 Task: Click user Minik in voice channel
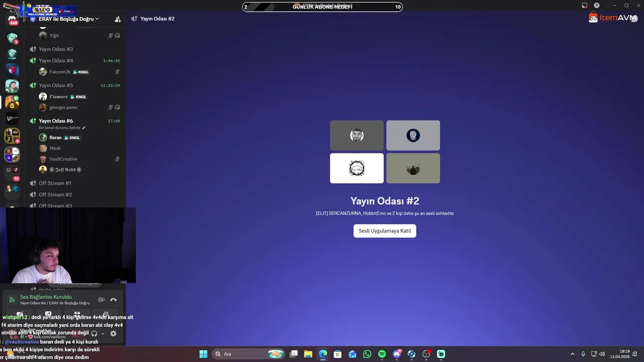pos(55,148)
